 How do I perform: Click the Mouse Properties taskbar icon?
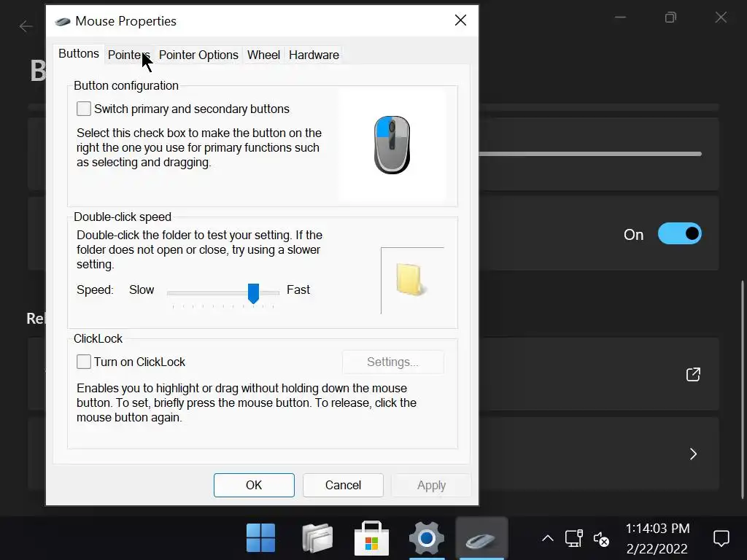tap(481, 539)
